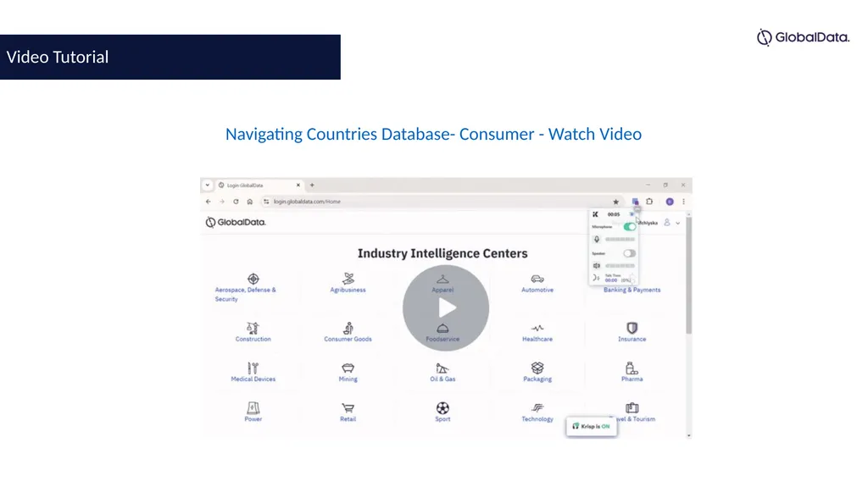Open the Mining text label

348,379
